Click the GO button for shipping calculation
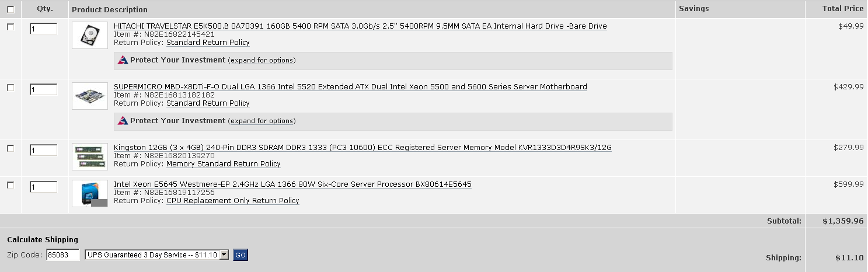The image size is (868, 272). [x=240, y=255]
